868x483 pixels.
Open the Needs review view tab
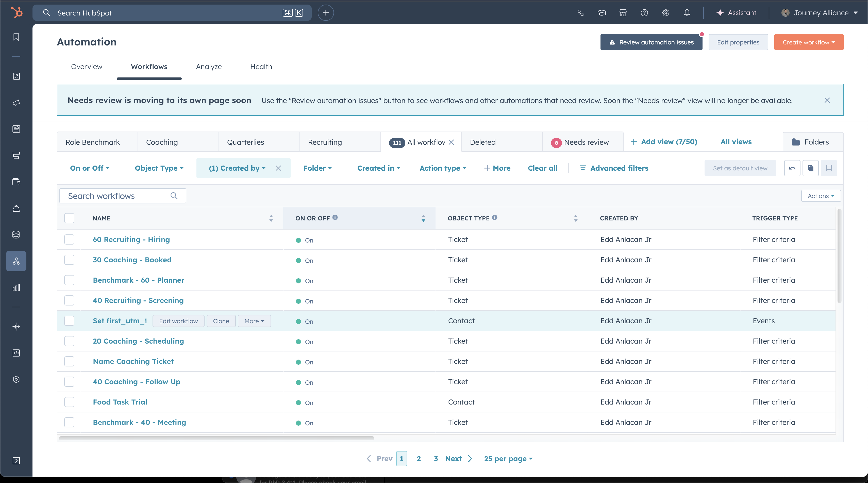(x=586, y=142)
